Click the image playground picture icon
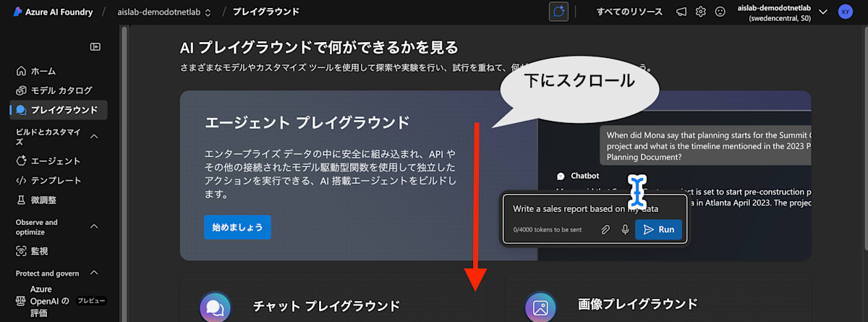This screenshot has width=868, height=322. [x=540, y=307]
